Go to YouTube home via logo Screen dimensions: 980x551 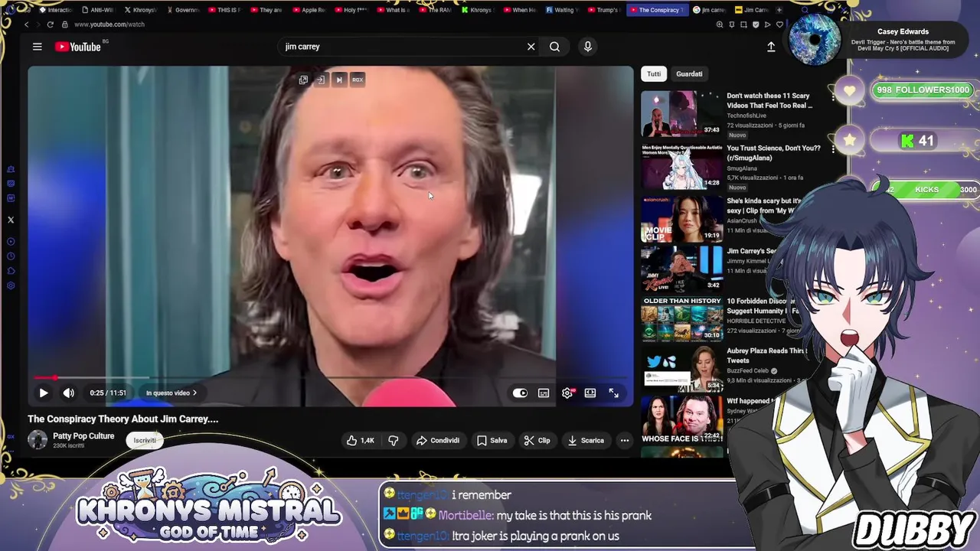pyautogui.click(x=78, y=47)
